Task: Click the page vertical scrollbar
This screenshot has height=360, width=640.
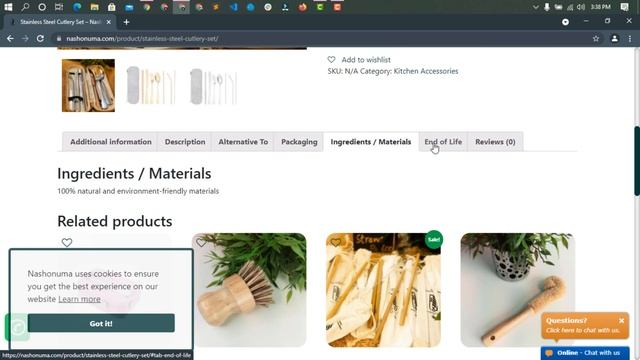Action: point(636,162)
